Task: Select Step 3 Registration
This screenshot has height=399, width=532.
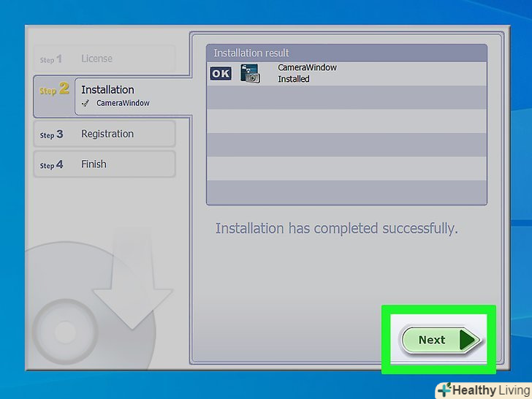Action: pyautogui.click(x=104, y=134)
